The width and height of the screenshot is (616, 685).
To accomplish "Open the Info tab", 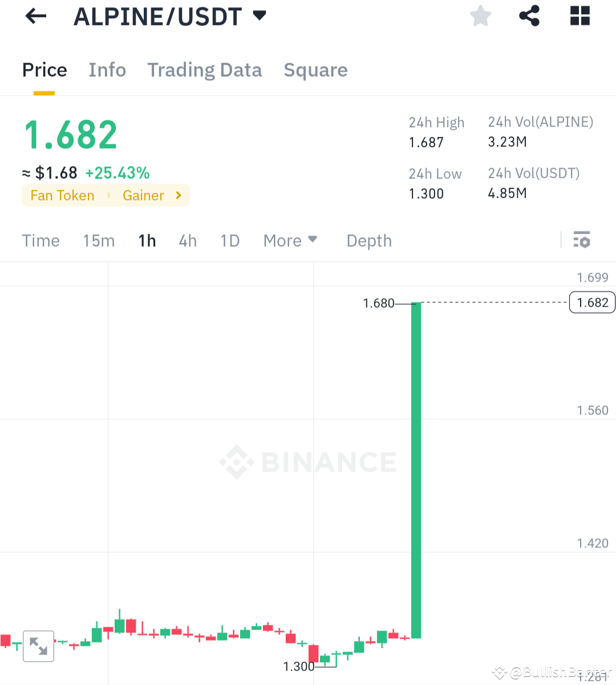I will 107,70.
